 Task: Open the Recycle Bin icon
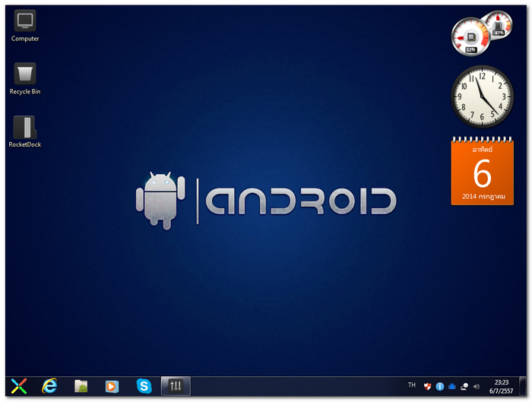pyautogui.click(x=25, y=79)
